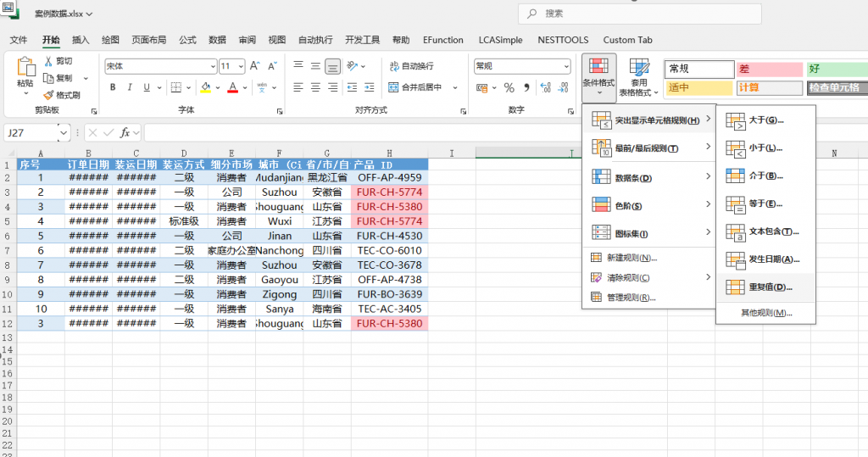Click the Paste icon in clipboard group

[x=25, y=68]
